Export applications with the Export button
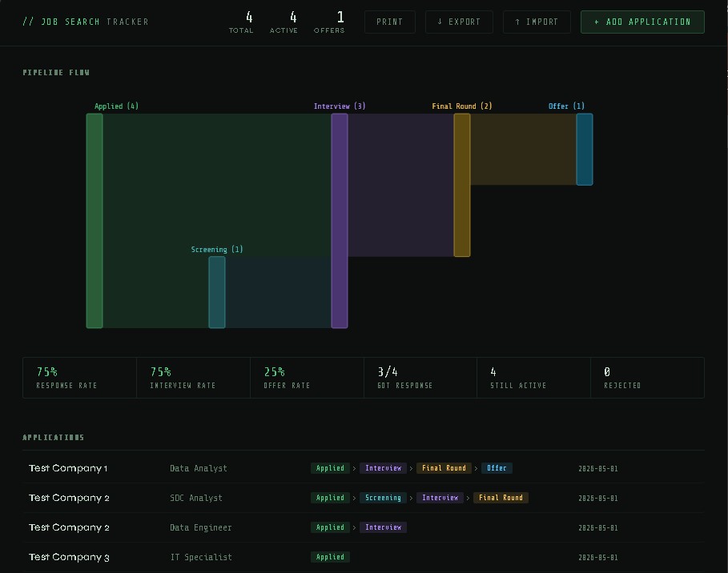The height and width of the screenshot is (573, 728). click(459, 22)
